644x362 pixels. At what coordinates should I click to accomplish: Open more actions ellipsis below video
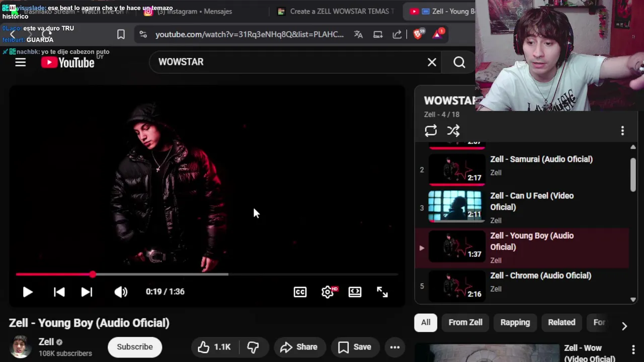coord(395,347)
